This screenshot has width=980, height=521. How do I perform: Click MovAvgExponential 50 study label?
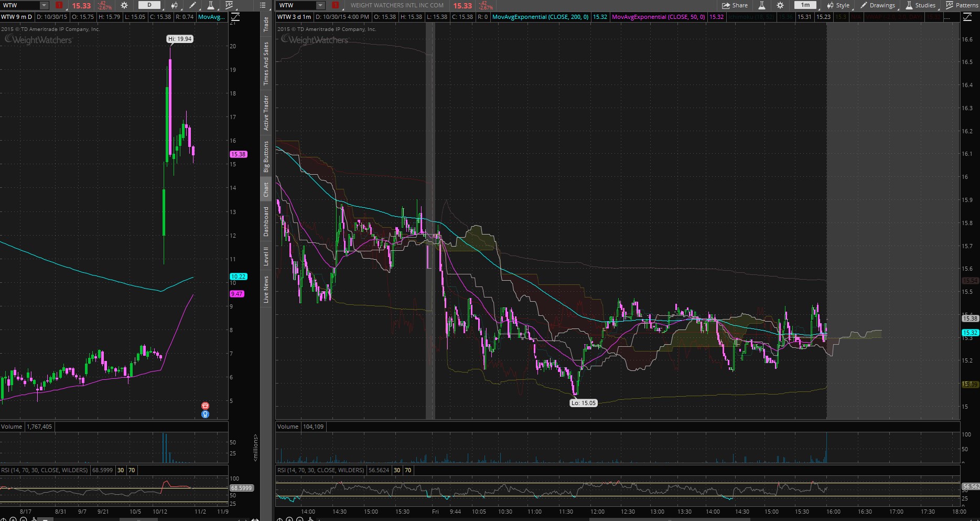tap(658, 17)
